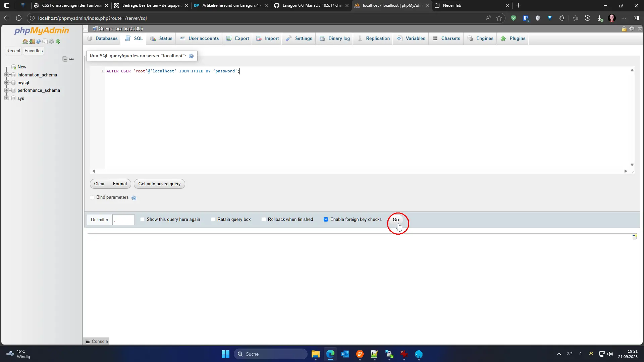Screen dimensions: 644x362
Task: Click the phpMyAdmin Home icon
Action: click(x=25, y=42)
